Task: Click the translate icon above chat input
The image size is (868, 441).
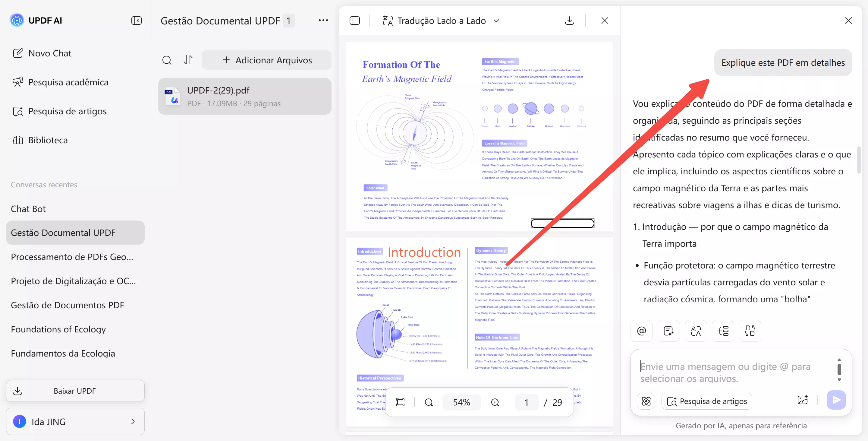Action: tap(696, 331)
